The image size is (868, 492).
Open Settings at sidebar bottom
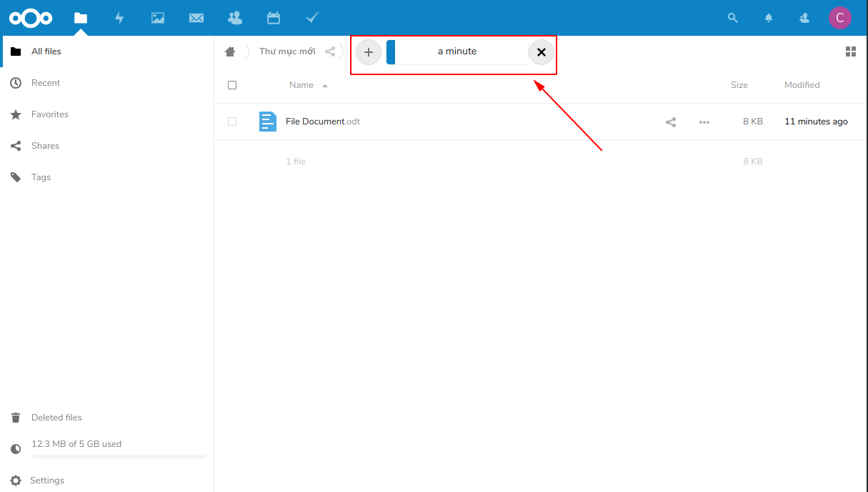(x=107, y=481)
